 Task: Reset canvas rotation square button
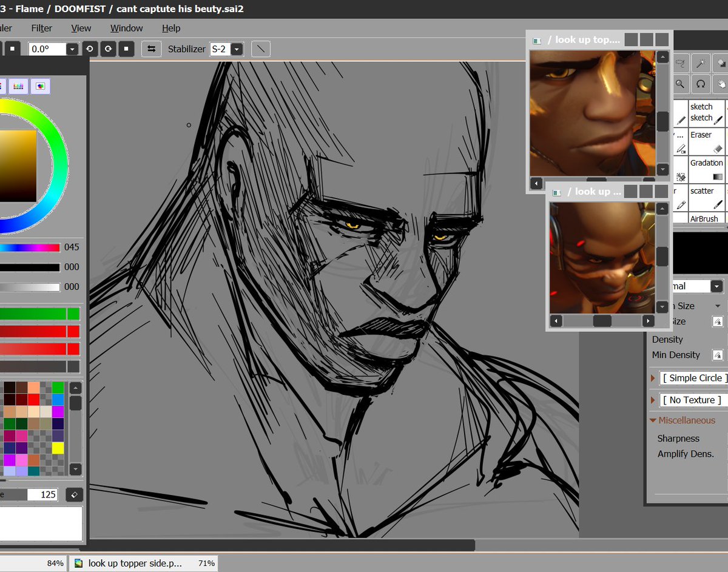[x=126, y=49]
